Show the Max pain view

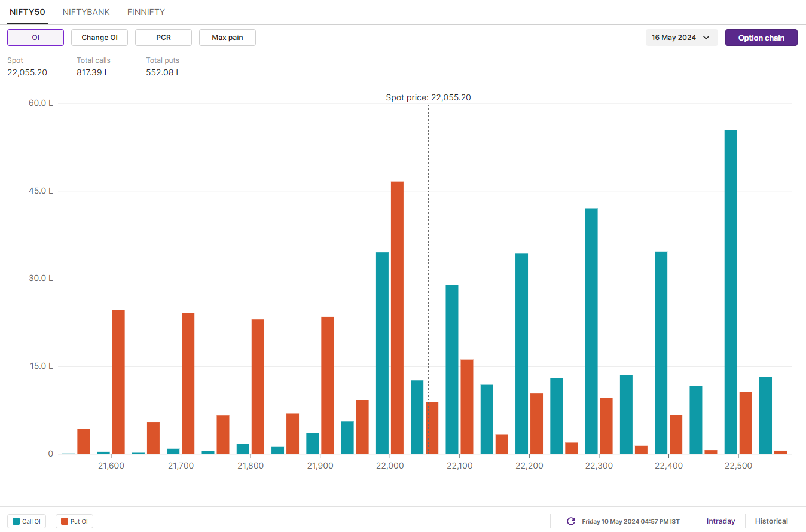[227, 38]
